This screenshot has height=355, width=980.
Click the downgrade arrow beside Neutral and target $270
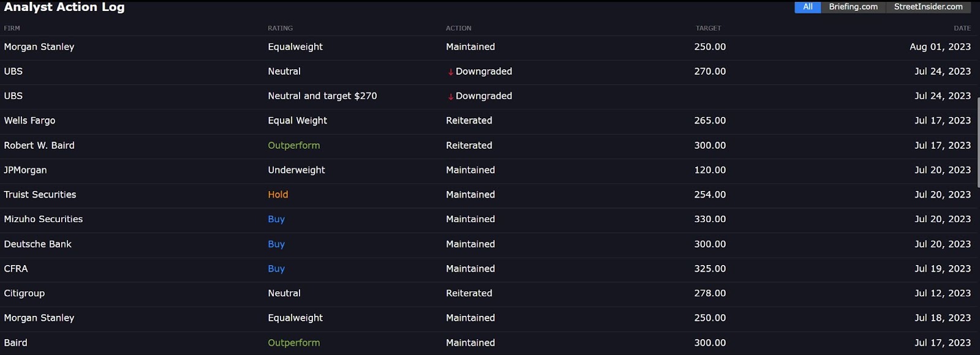click(450, 97)
